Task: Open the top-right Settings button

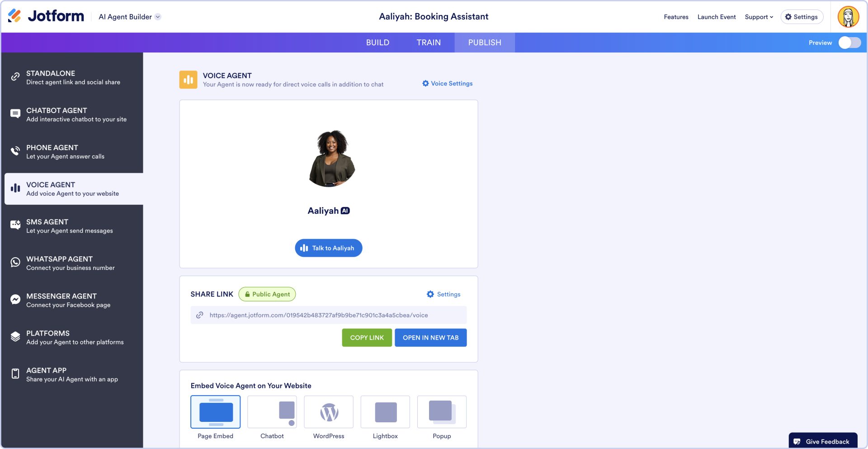Action: 802,17
